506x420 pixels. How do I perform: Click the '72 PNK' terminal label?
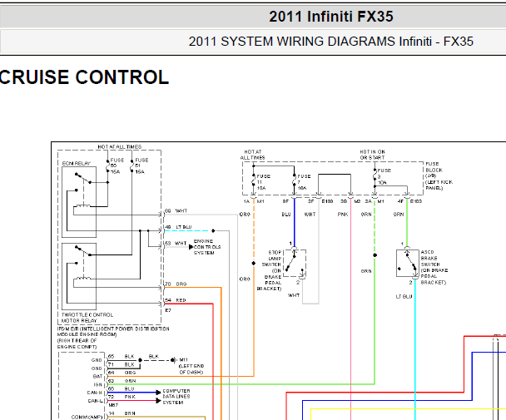122,397
